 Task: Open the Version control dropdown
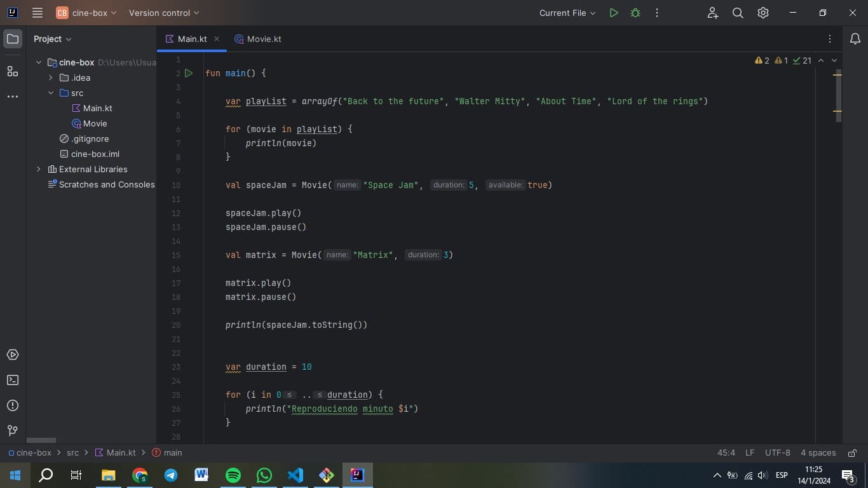click(164, 13)
